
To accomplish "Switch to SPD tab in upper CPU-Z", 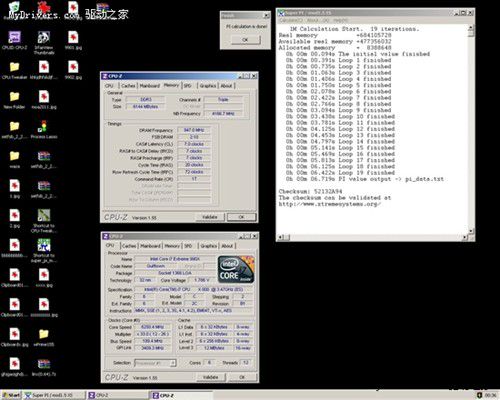I will tap(188, 86).
